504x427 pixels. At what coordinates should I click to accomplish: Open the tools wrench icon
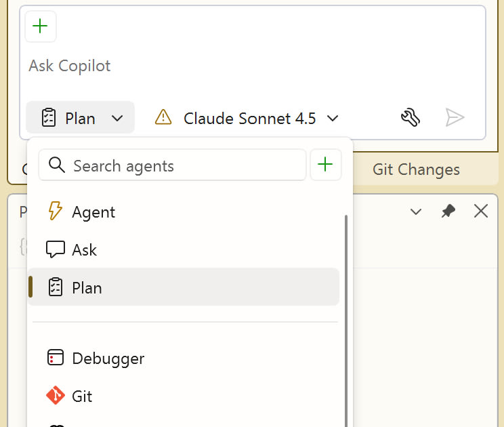(x=411, y=117)
